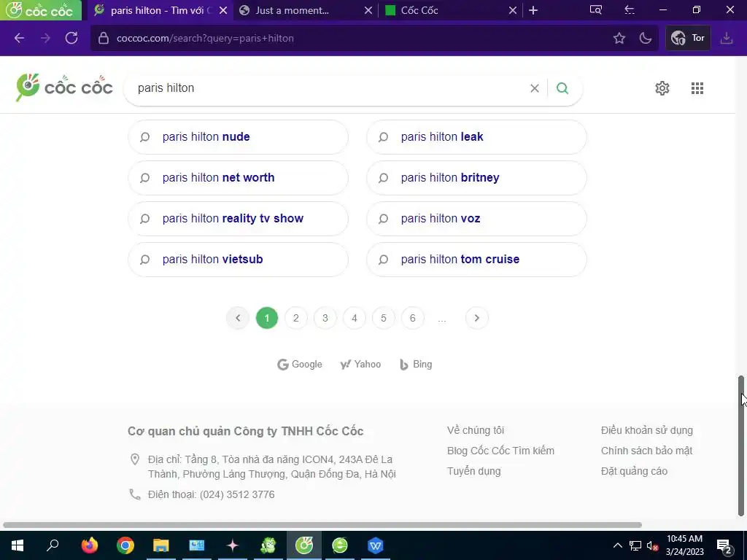This screenshot has height=560, width=747.
Task: Click the horizontal scrollbar thumb
Action: pyautogui.click(x=322, y=525)
